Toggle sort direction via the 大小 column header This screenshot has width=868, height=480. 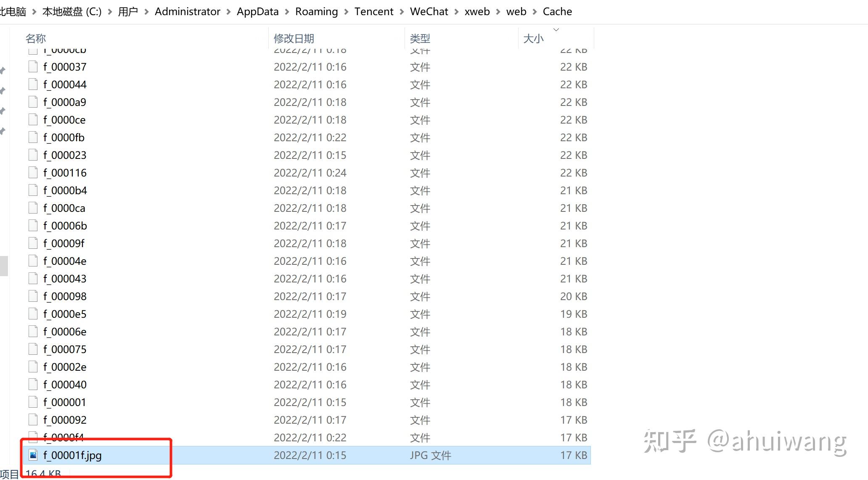click(533, 39)
